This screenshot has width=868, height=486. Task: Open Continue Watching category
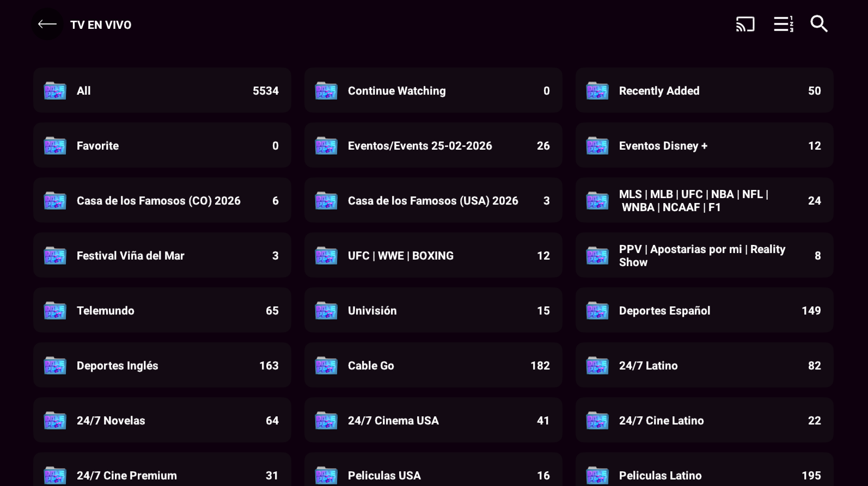pyautogui.click(x=433, y=91)
